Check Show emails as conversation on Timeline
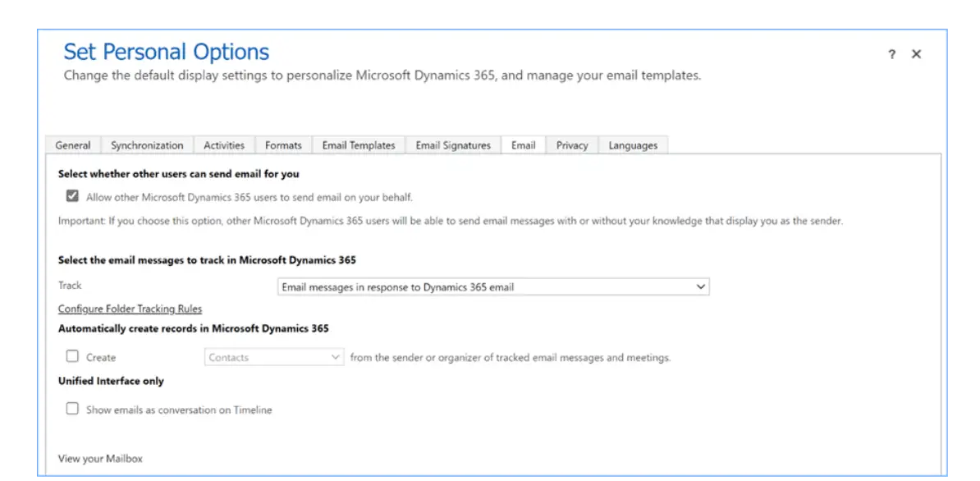 pyautogui.click(x=72, y=409)
